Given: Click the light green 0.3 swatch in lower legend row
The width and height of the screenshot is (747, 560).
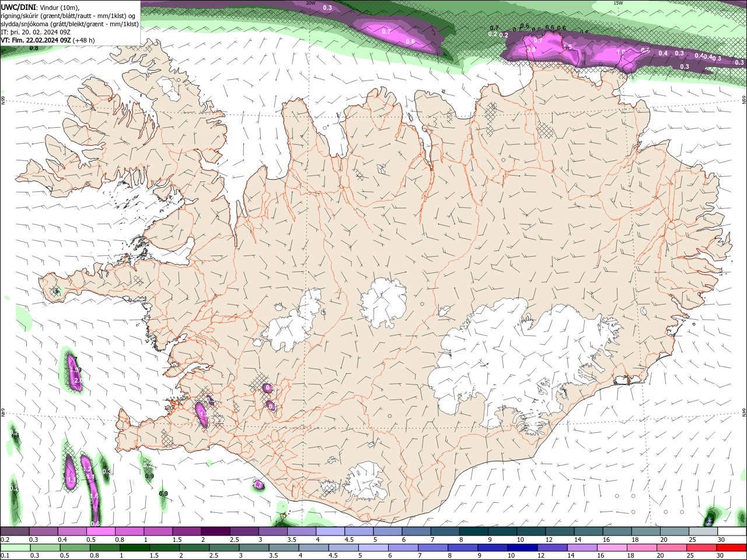Looking at the screenshot, I should coord(45,548).
